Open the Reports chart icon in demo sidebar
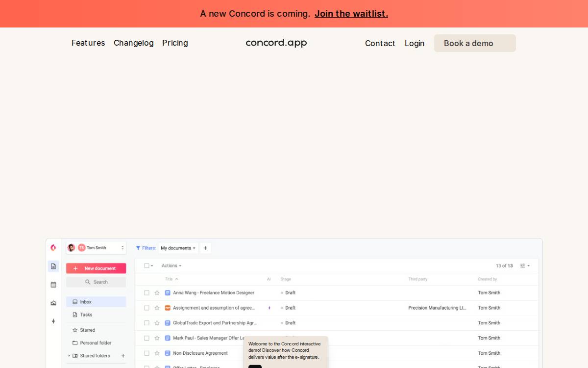 point(53,303)
